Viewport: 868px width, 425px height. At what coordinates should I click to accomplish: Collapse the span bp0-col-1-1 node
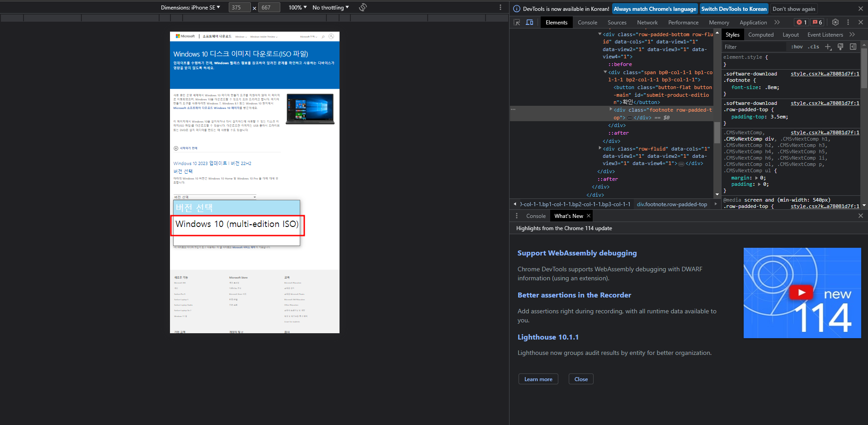point(605,72)
